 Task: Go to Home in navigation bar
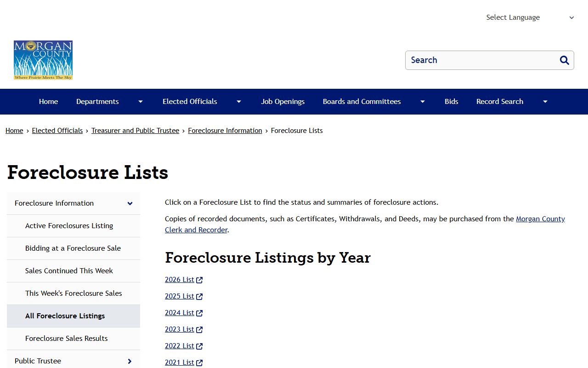coord(48,102)
